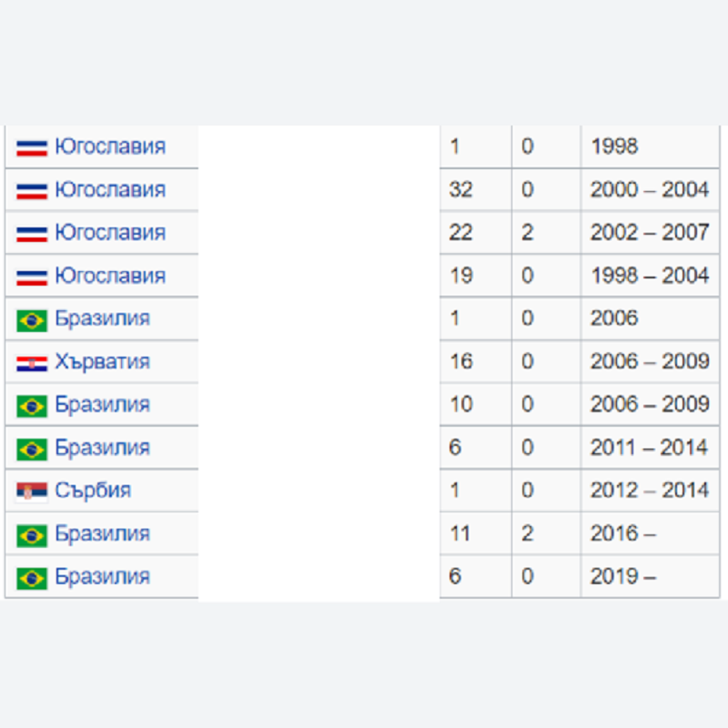The height and width of the screenshot is (728, 728).
Task: Open the Югославия link in the 2002 – 2007 row
Action: tap(110, 232)
